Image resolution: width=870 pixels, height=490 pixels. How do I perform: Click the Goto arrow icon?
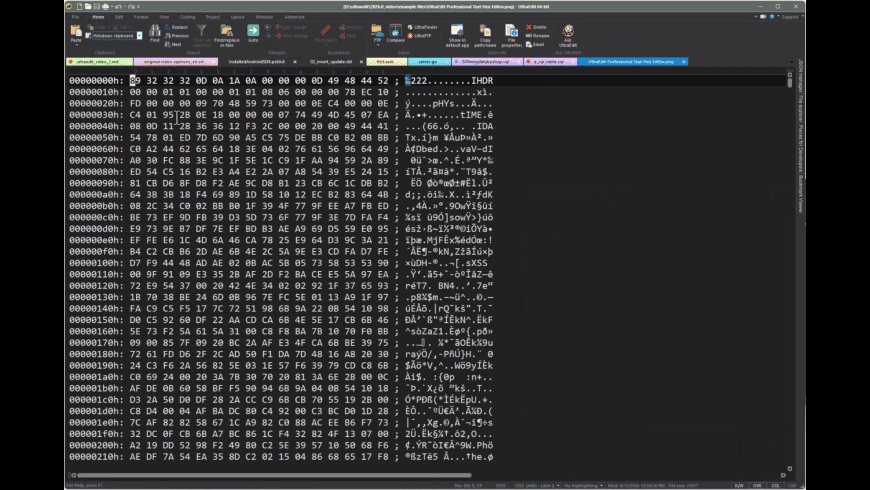pos(253,31)
